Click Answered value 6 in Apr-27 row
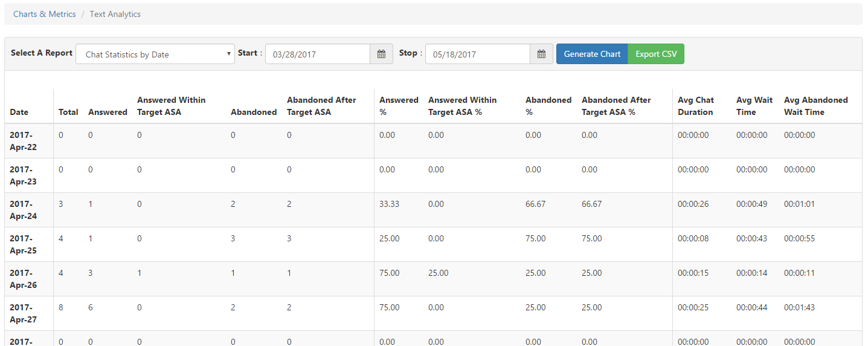 (91, 307)
